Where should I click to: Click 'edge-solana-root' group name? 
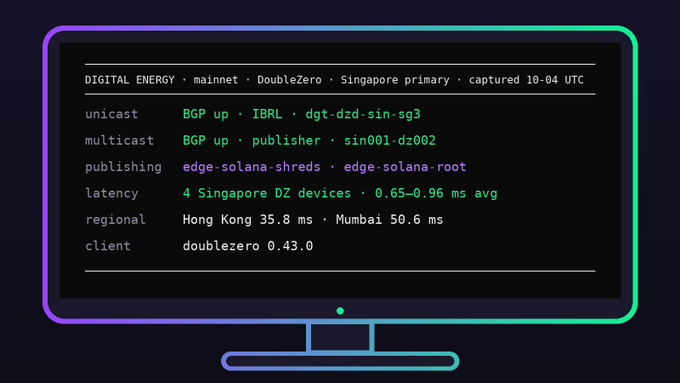pos(405,167)
